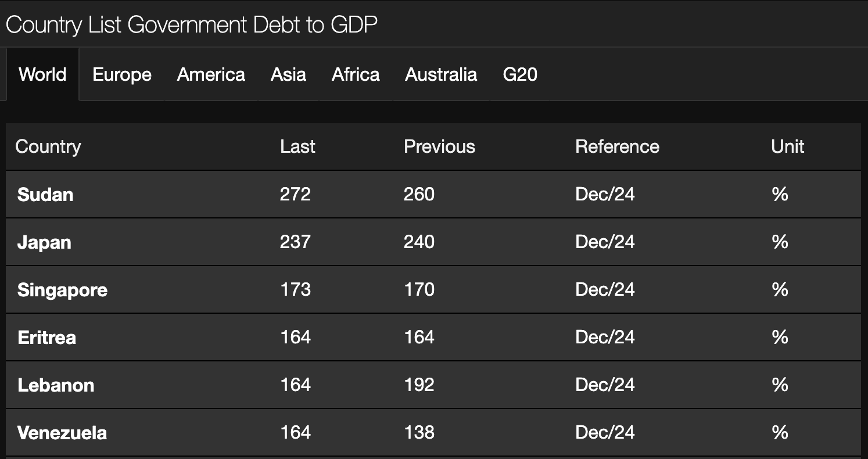The width and height of the screenshot is (868, 459).
Task: Switch to the World tab
Action: pos(42,74)
